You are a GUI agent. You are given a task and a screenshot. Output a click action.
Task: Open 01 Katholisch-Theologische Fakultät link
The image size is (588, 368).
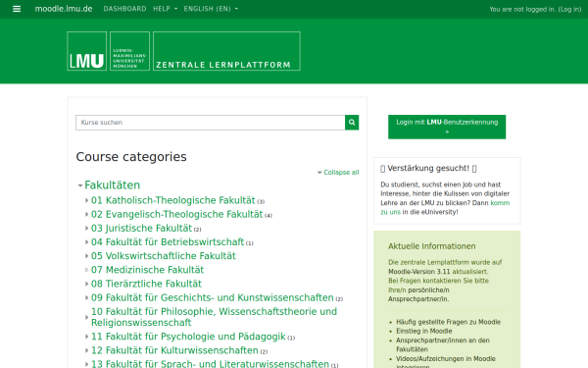pyautogui.click(x=172, y=200)
